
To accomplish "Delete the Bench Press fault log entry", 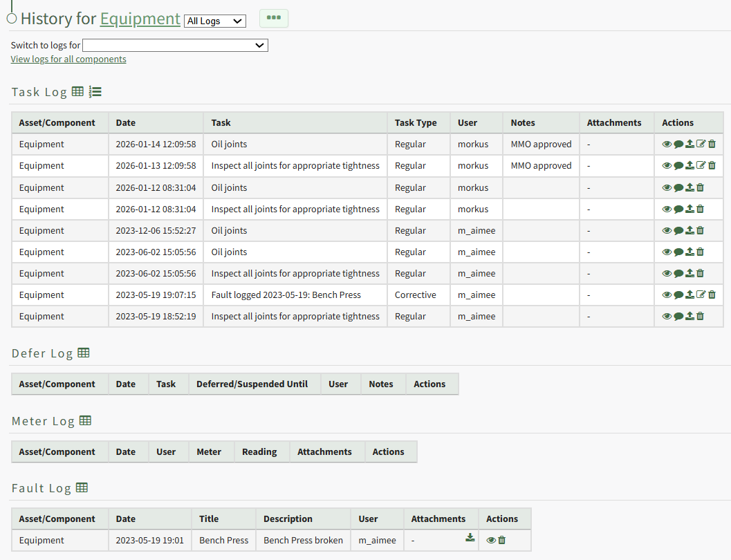I will 502,541.
